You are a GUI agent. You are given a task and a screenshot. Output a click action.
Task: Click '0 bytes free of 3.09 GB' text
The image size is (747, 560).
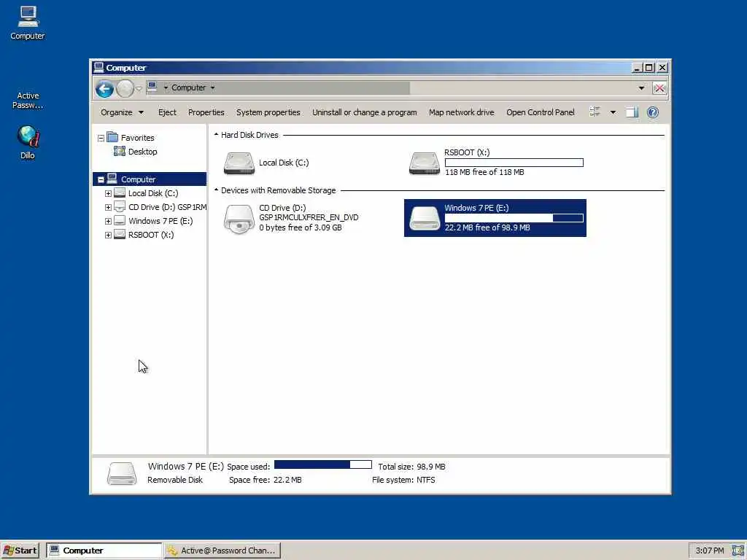pos(300,227)
